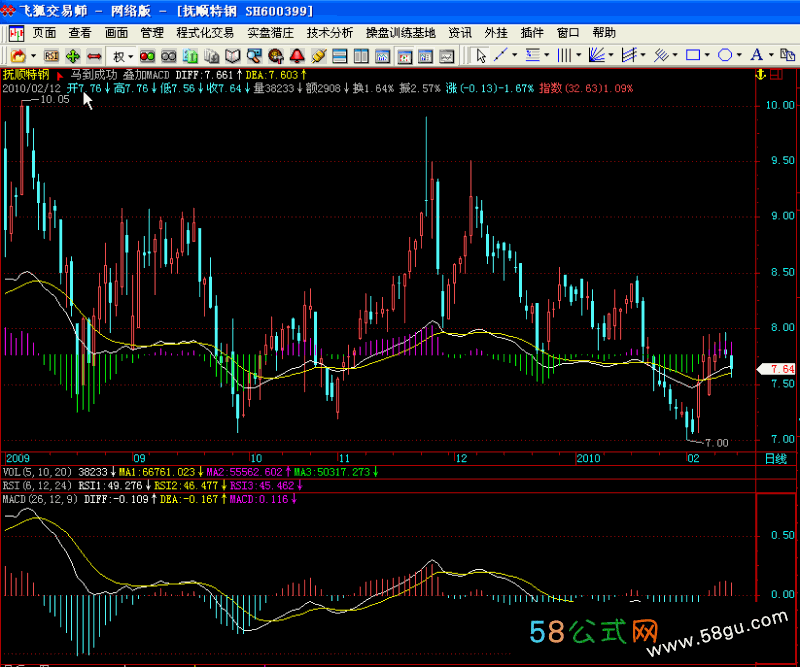The image size is (800, 667).
Task: Expand the parallel channel tool dropdown
Action: [x=643, y=55]
